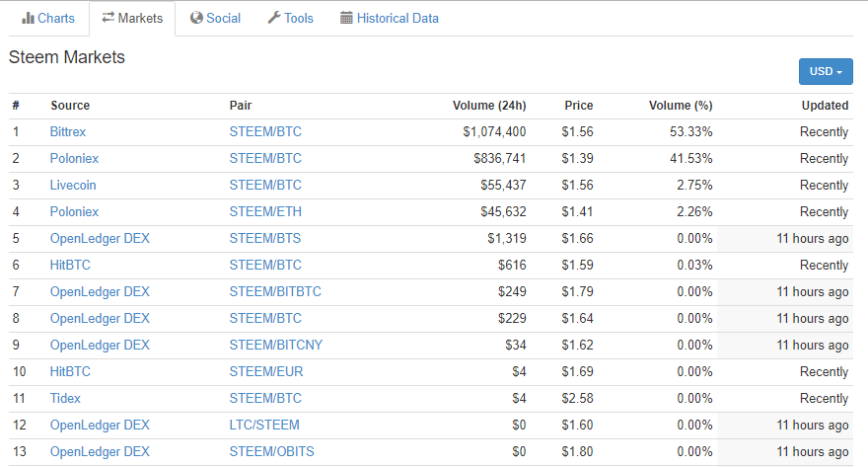The image size is (868, 467).
Task: Open the STEEM/BITCNY pair link
Action: pos(275,345)
